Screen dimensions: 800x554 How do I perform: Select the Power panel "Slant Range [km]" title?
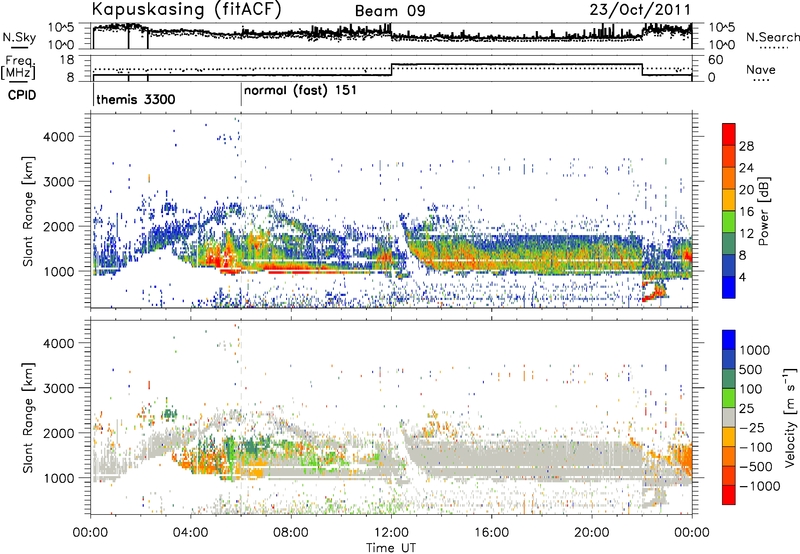(28, 211)
